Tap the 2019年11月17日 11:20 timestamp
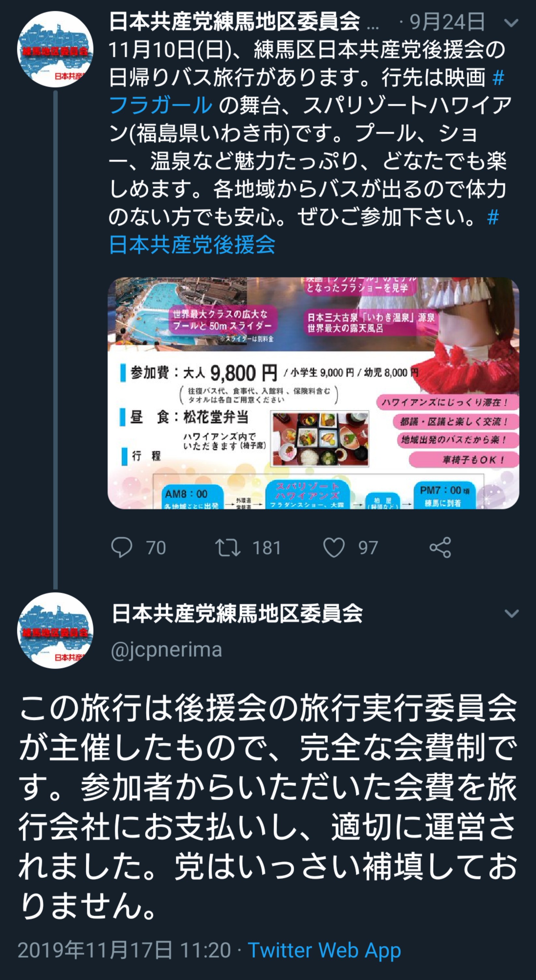Viewport: 536px width, 980px height. 124,950
